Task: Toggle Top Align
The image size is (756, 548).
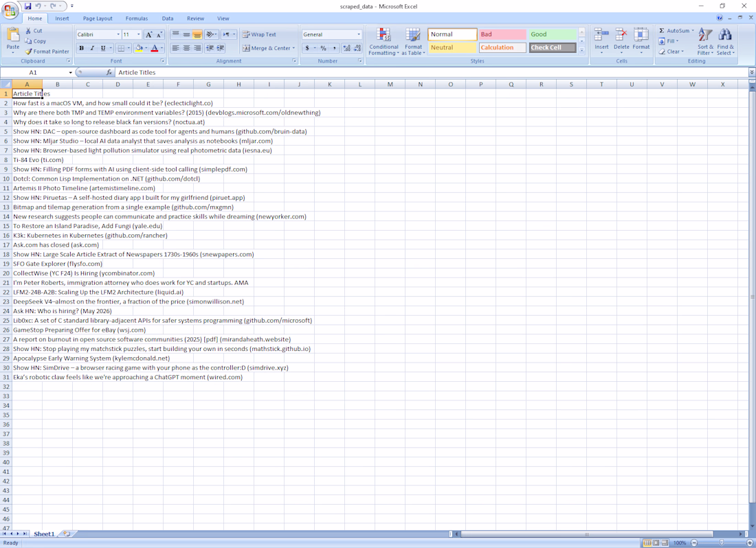Action: [x=175, y=34]
